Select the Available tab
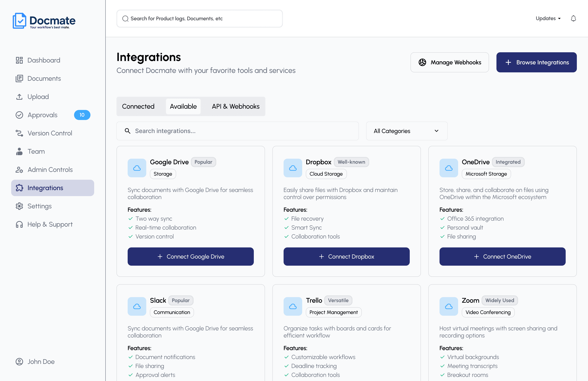The height and width of the screenshot is (381, 588). pos(183,106)
